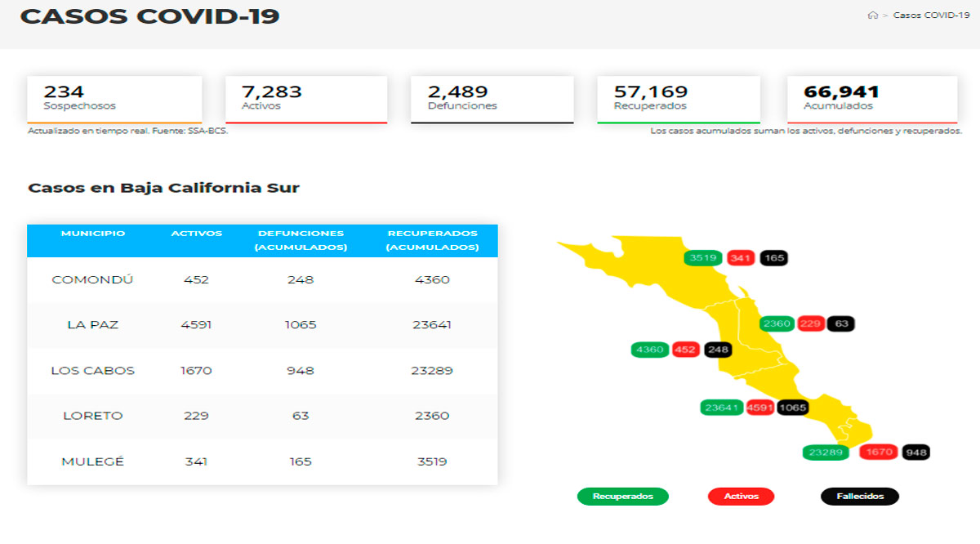Image resolution: width=980 pixels, height=544 pixels.
Task: Click La Paz table recovered value 23641
Action: (432, 324)
